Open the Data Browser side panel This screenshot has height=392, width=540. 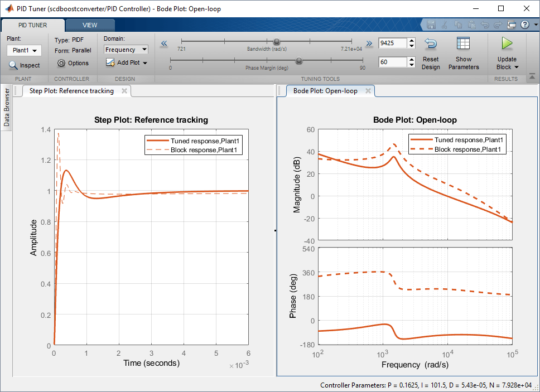tap(7, 107)
